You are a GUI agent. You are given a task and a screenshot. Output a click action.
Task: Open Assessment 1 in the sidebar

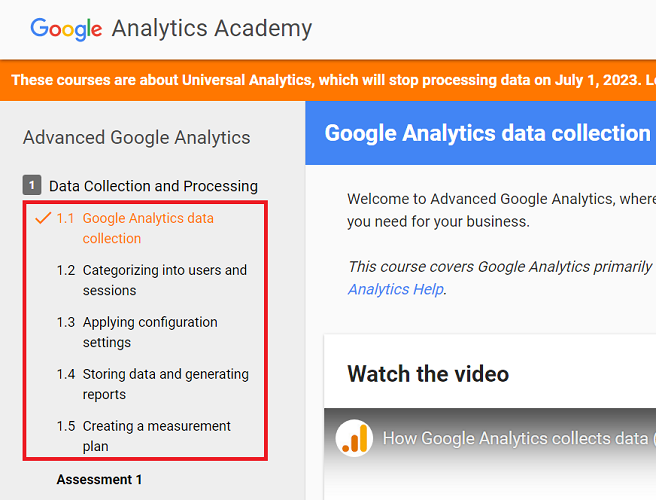[99, 480]
